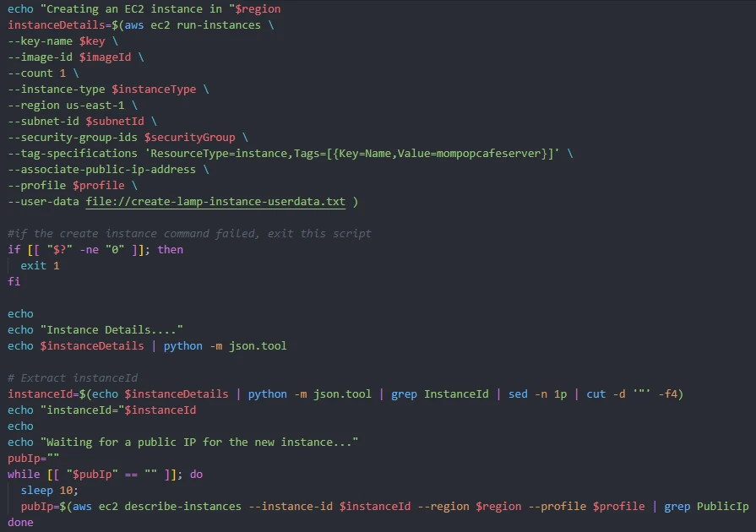Screen dimensions: 756x532
Task: Click the $imageId variable in image-id line
Action: [105, 57]
